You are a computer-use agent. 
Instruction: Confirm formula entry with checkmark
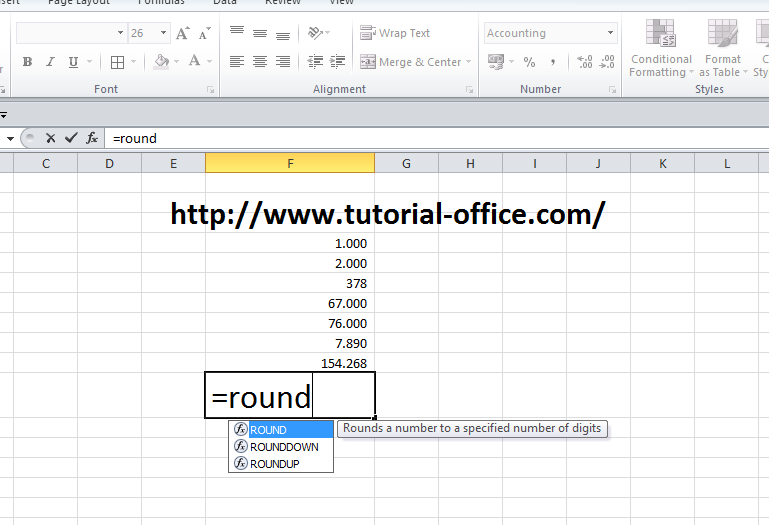(x=71, y=138)
